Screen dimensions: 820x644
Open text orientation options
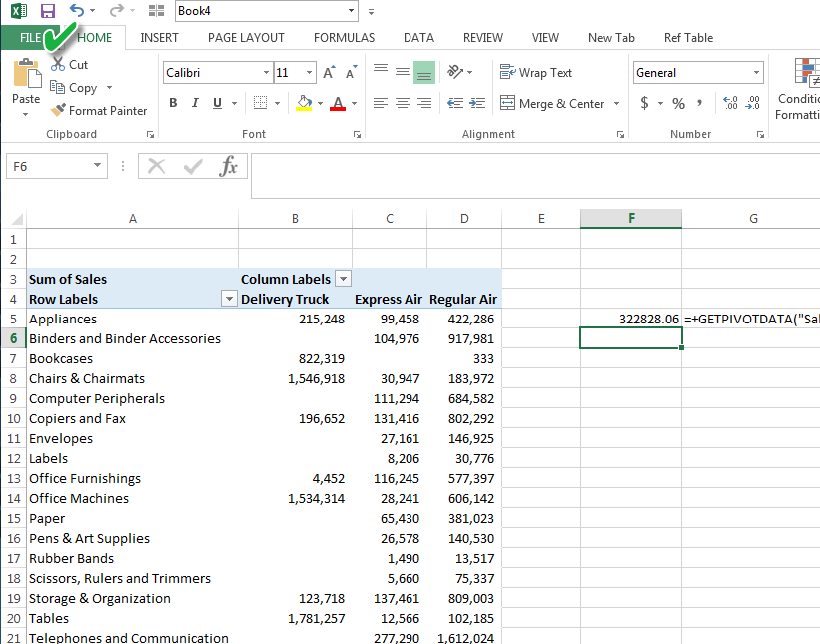pyautogui.click(x=455, y=72)
